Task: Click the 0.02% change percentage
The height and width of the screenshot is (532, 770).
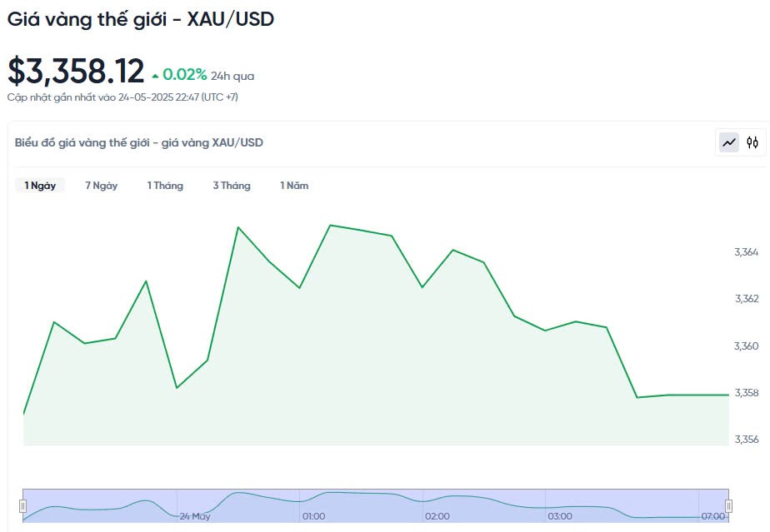Action: point(184,75)
